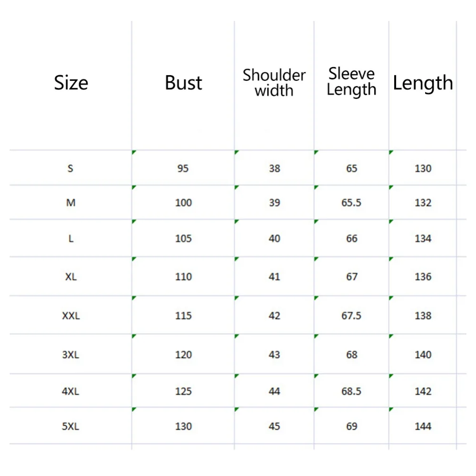Select the Bust header cell
The width and height of the screenshot is (476, 476).
[183, 85]
